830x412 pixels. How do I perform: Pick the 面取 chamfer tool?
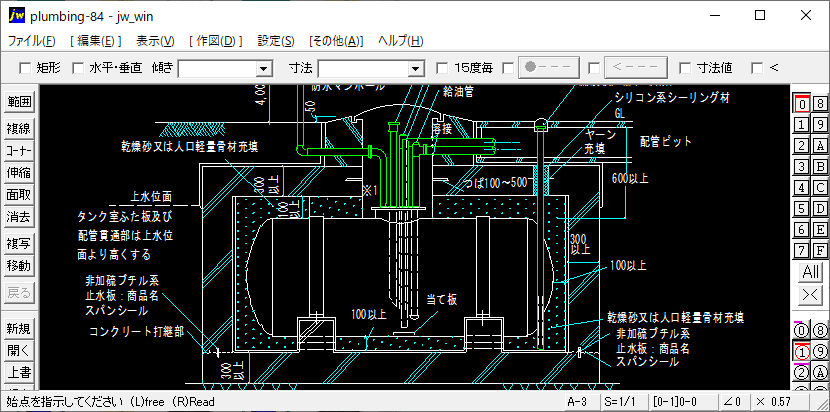(19, 194)
